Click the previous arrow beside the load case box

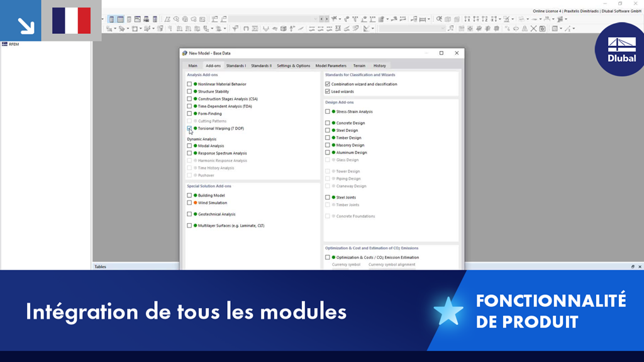click(321, 19)
